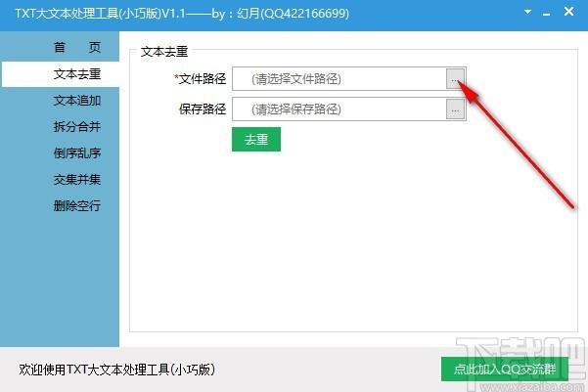Click the green 去重 button
Screen dimensions: 588x392
pyautogui.click(x=256, y=140)
